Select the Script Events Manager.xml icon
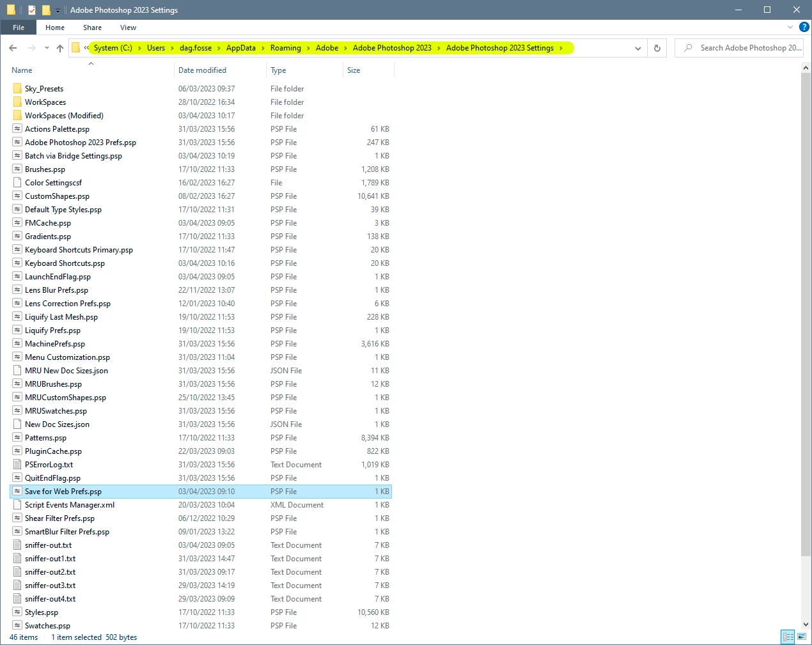Image resolution: width=812 pixels, height=645 pixels. coord(17,504)
